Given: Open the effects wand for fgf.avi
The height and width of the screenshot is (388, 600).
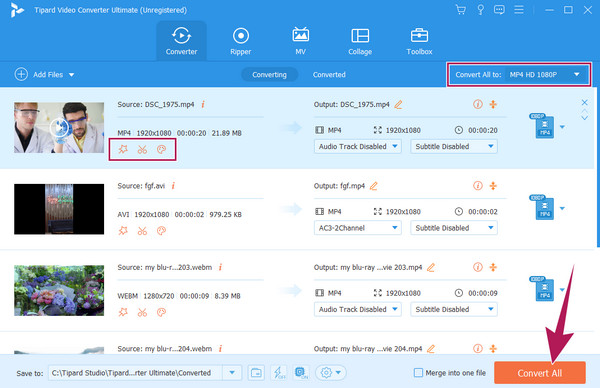Looking at the screenshot, I should [123, 231].
